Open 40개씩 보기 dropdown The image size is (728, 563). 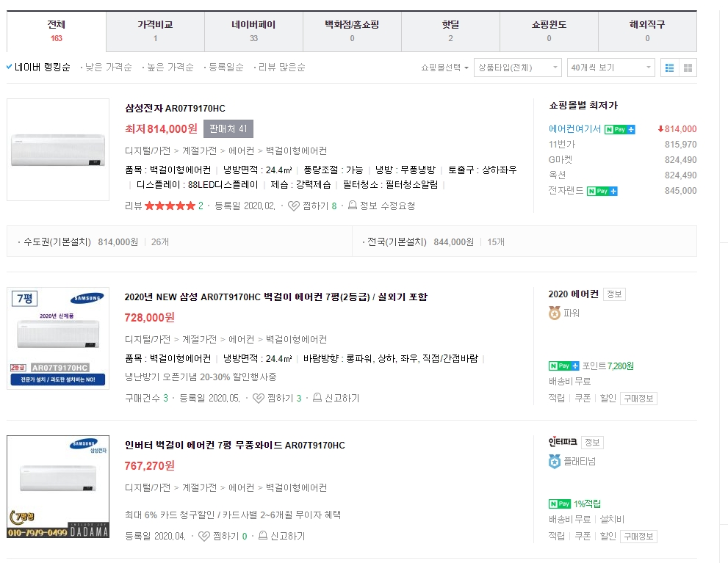611,68
